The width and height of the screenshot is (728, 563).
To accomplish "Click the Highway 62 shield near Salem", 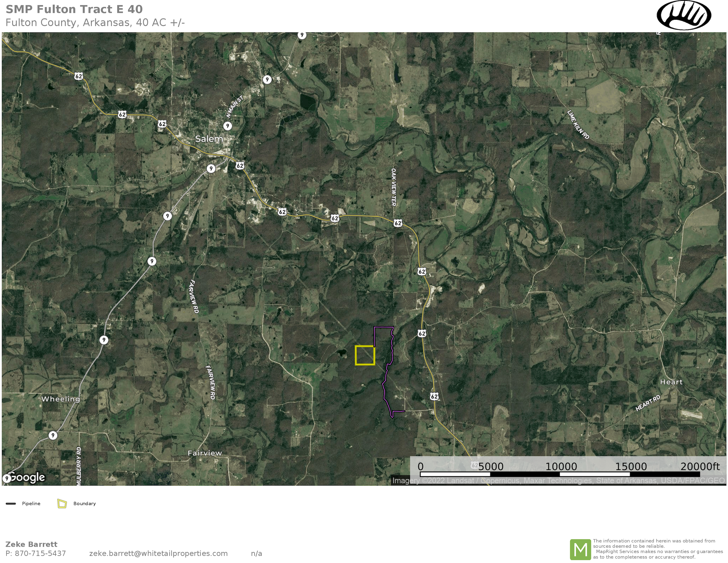I will pos(240,166).
